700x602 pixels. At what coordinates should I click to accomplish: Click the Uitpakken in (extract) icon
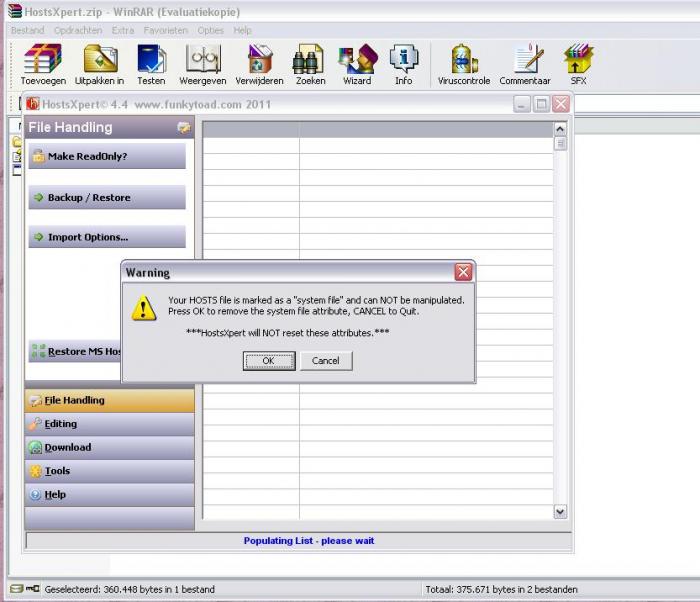(100, 64)
